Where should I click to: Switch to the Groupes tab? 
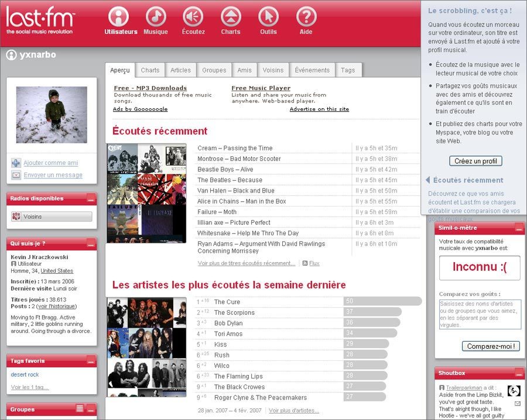pyautogui.click(x=214, y=70)
